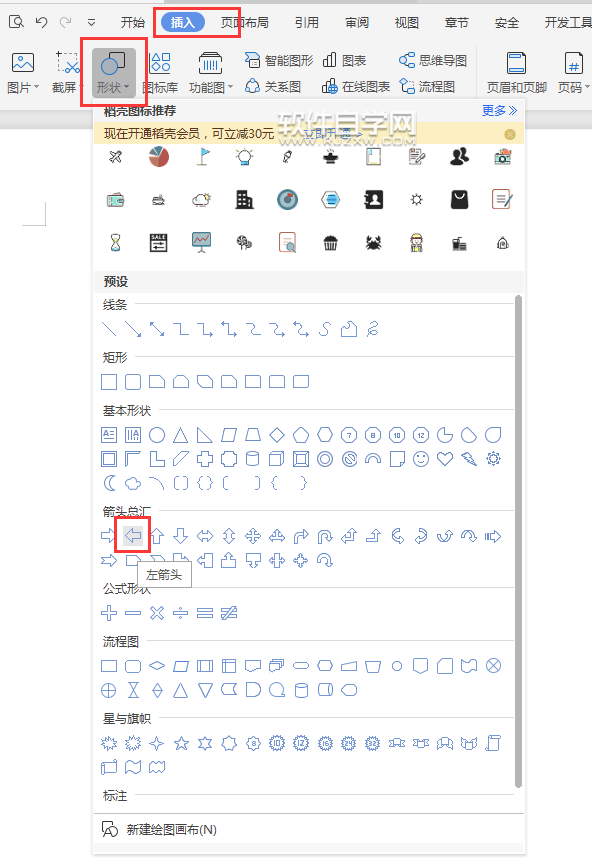Pick the multiply sign formula shape
Screen dimensions: 592x864
tap(157, 613)
